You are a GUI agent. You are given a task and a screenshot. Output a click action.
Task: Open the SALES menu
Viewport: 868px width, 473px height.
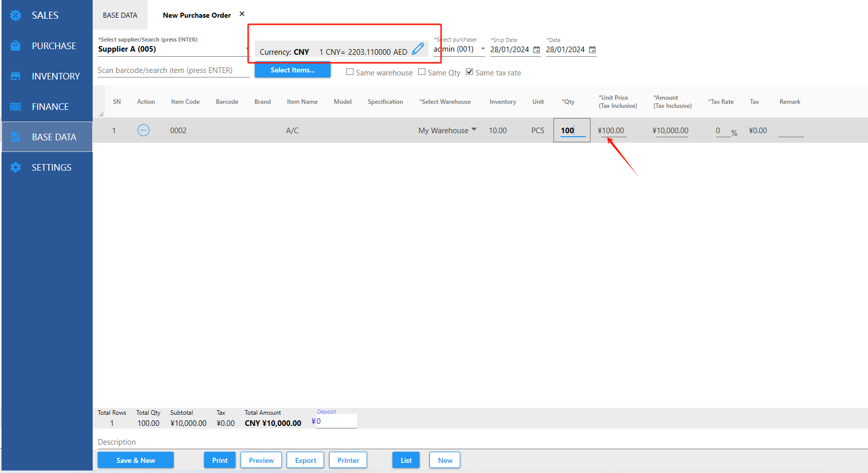point(47,15)
